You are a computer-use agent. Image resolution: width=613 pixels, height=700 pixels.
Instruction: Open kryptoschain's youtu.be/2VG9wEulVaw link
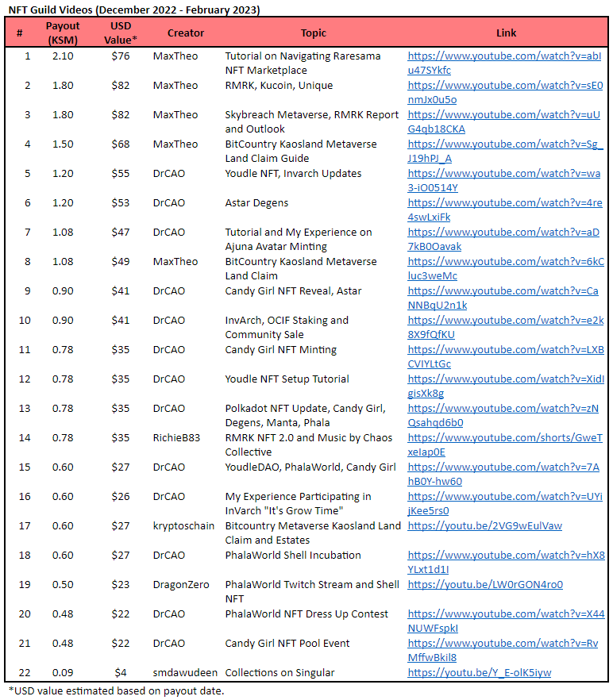(485, 526)
